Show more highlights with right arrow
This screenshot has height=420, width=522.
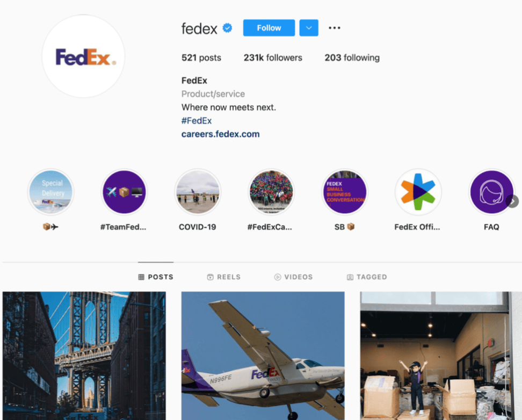point(513,201)
